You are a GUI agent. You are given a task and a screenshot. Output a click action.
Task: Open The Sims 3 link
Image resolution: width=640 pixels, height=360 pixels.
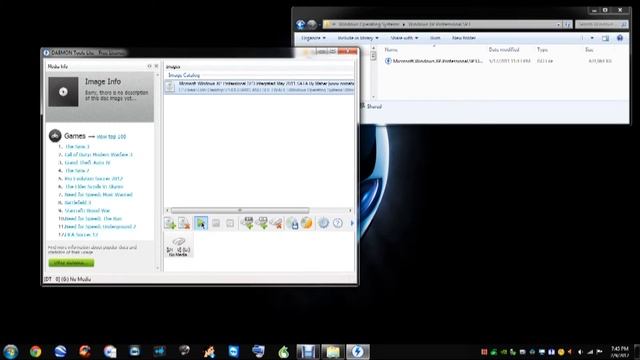pos(77,147)
